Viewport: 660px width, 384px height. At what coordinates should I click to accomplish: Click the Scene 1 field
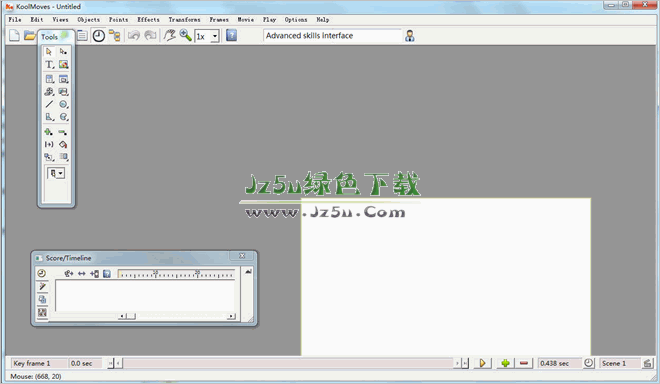tap(619, 363)
